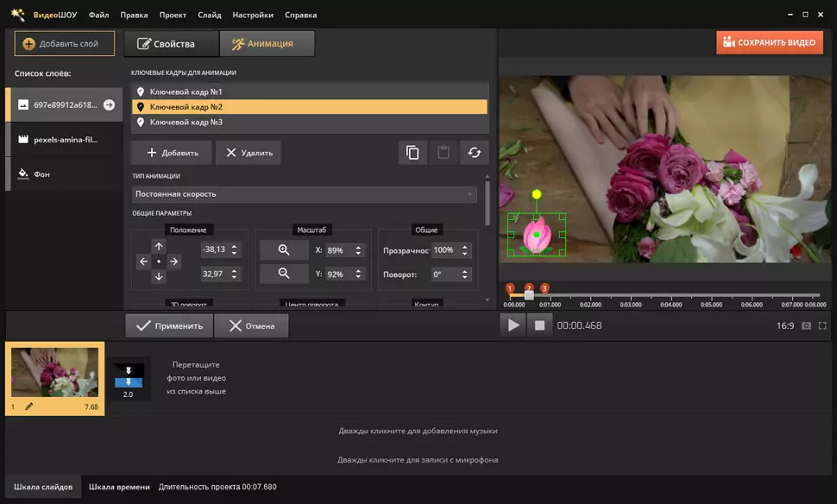This screenshot has width=837, height=504.
Task: Adjust stepper of -38,13 position value
Action: click(x=235, y=249)
